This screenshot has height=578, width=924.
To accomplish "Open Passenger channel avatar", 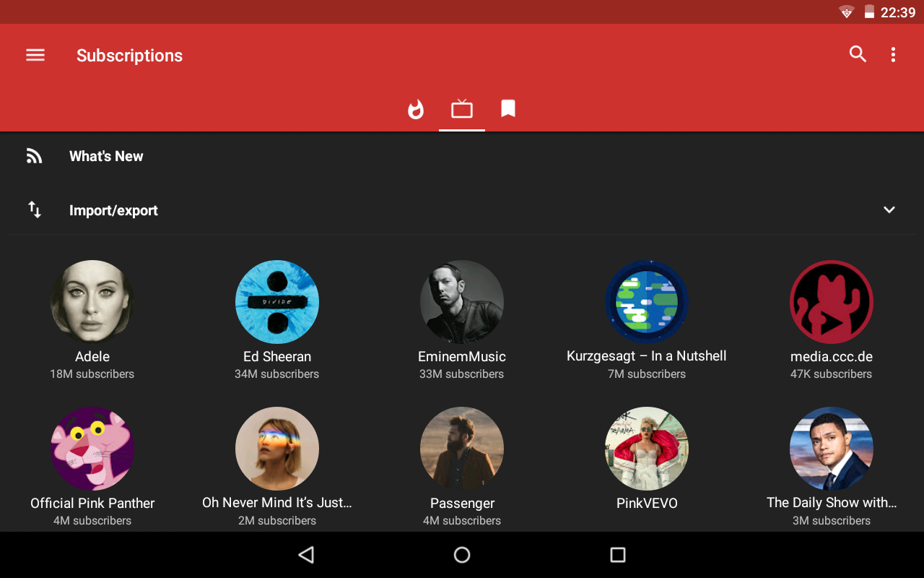I will (x=462, y=449).
